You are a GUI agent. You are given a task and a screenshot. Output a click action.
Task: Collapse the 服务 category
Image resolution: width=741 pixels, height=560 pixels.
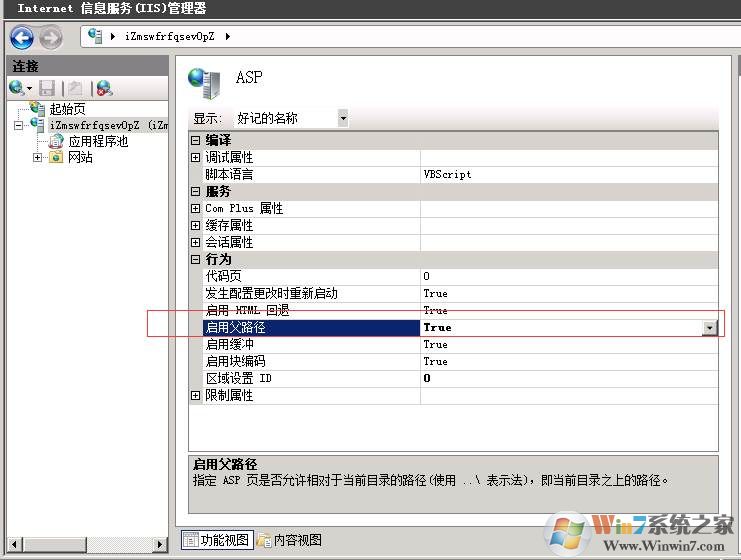[x=195, y=191]
